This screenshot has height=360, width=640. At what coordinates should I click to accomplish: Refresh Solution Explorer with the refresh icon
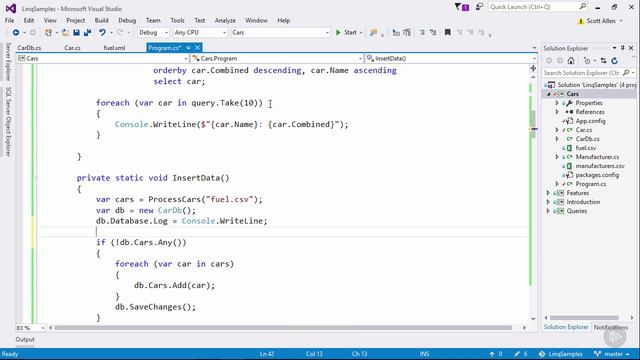tap(615, 61)
